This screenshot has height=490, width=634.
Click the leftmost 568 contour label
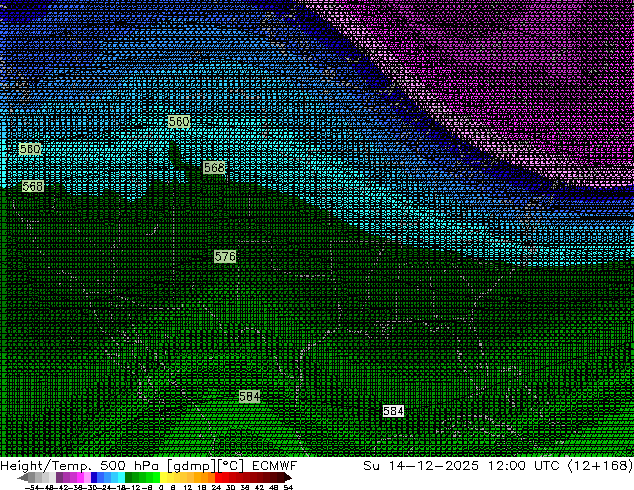[33, 186]
